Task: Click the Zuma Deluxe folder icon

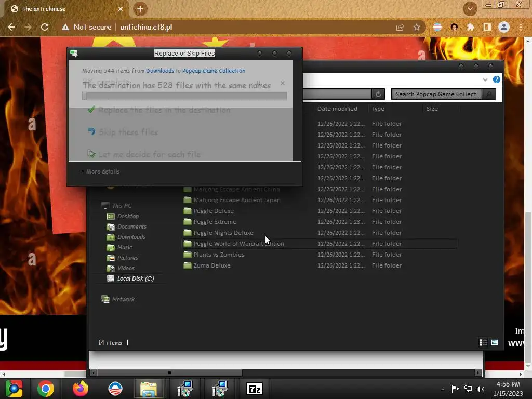Action: coord(187,265)
